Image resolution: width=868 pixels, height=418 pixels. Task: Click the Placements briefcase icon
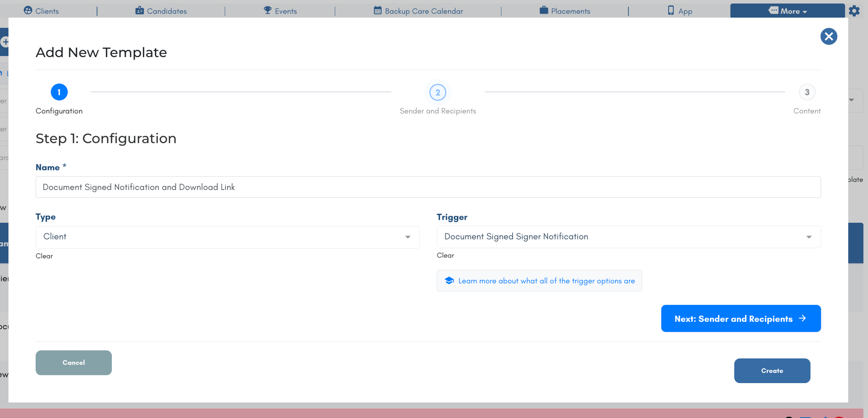pyautogui.click(x=544, y=11)
